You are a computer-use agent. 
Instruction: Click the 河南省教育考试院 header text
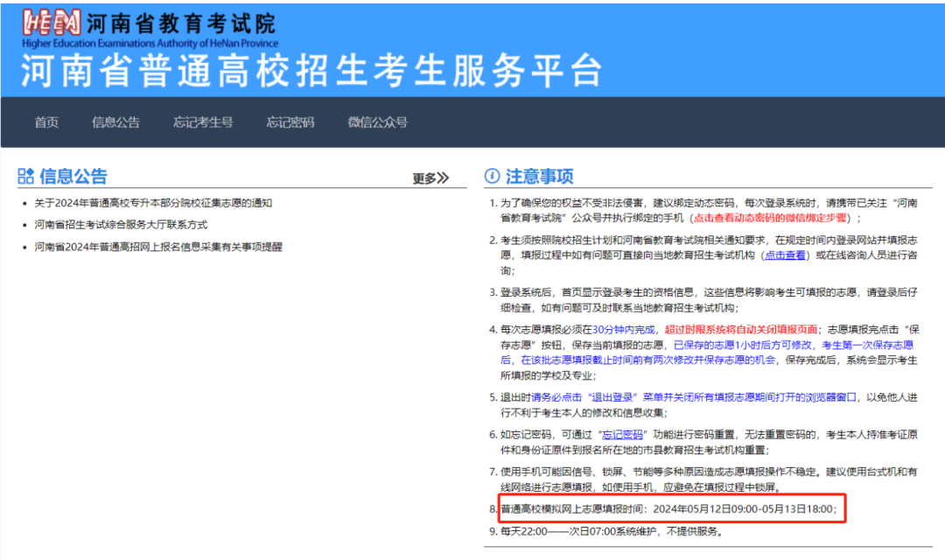[x=183, y=23]
